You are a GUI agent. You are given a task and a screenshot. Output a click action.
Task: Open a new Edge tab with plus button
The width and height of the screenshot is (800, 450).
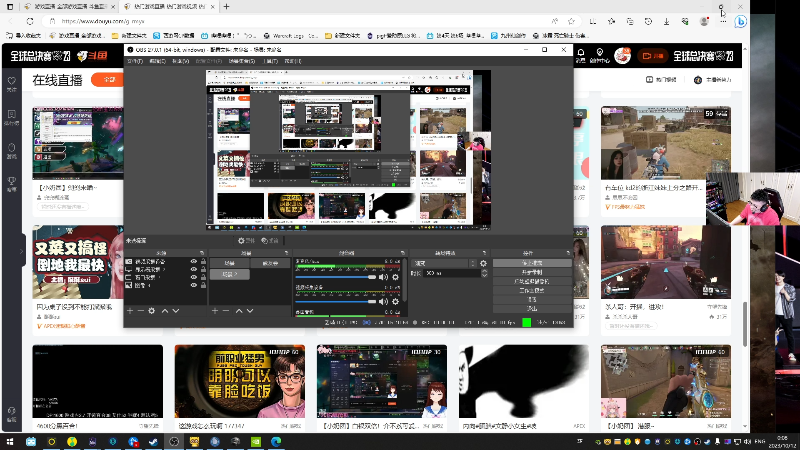(x=226, y=7)
